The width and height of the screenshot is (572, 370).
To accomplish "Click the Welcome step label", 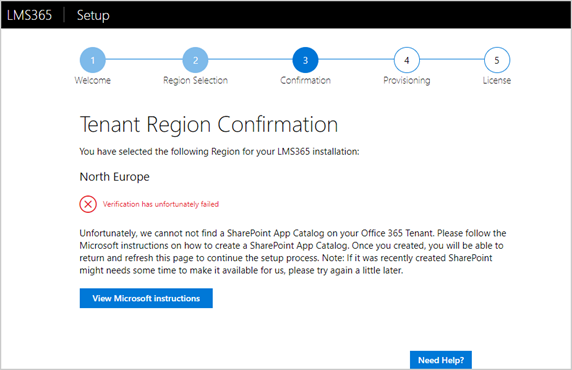I will [x=93, y=80].
